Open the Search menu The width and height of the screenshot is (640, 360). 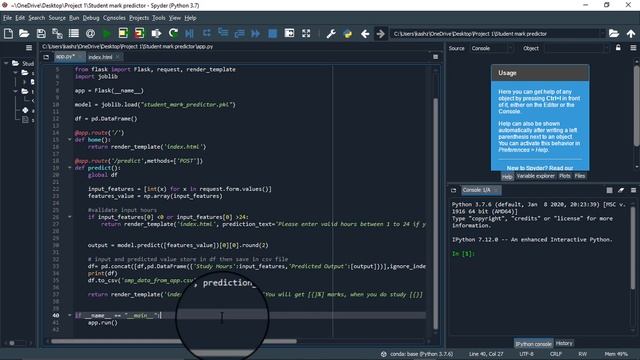click(36, 18)
